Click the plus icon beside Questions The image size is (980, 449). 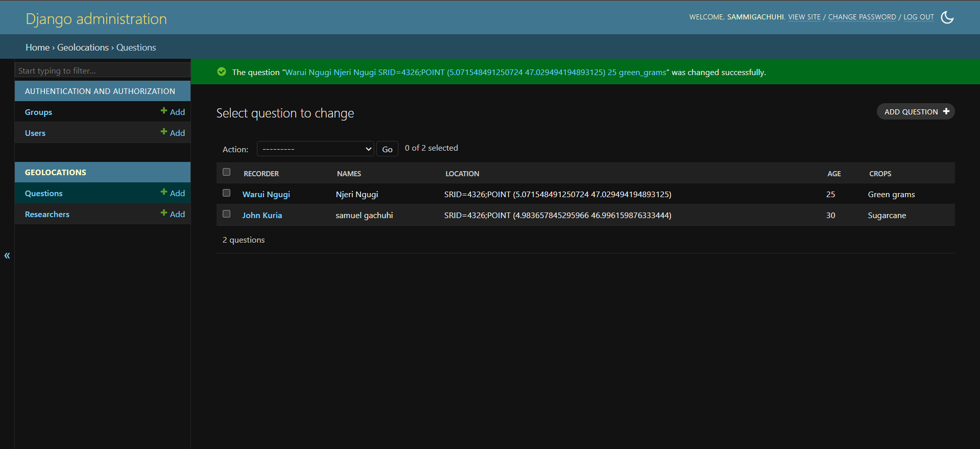point(164,192)
